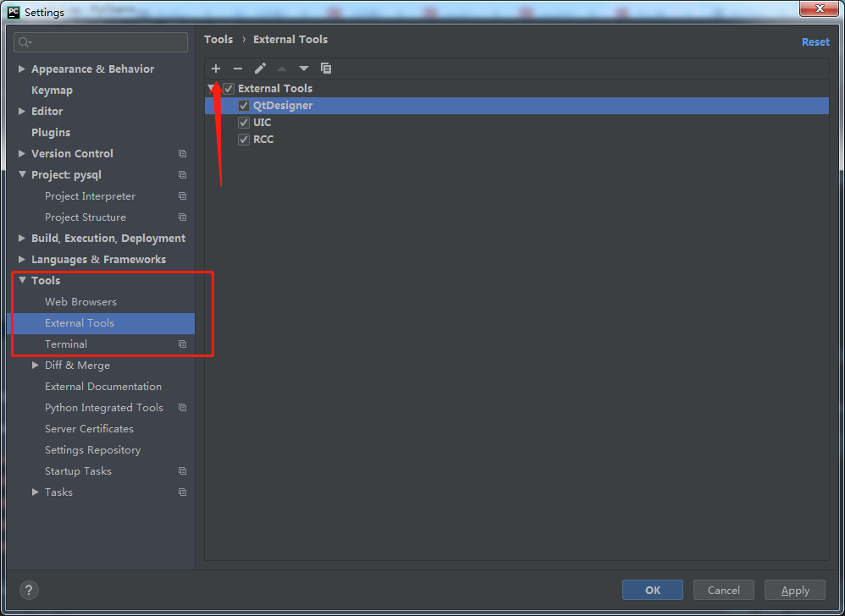Duplicate the selected external tool

pos(326,69)
